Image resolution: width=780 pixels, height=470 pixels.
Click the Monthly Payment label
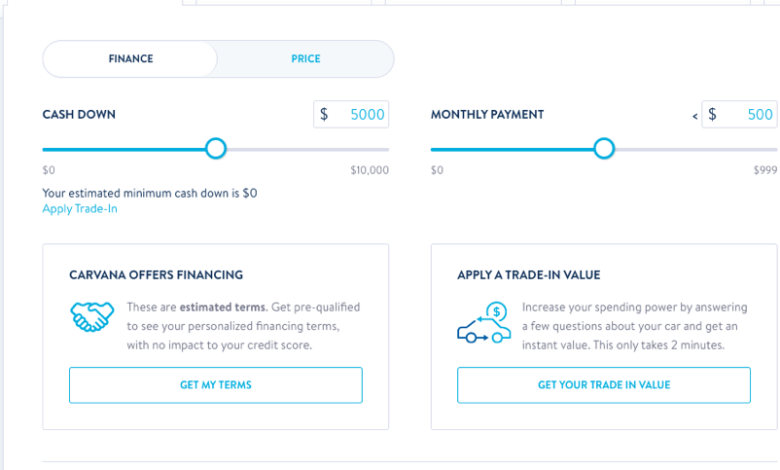click(x=487, y=115)
